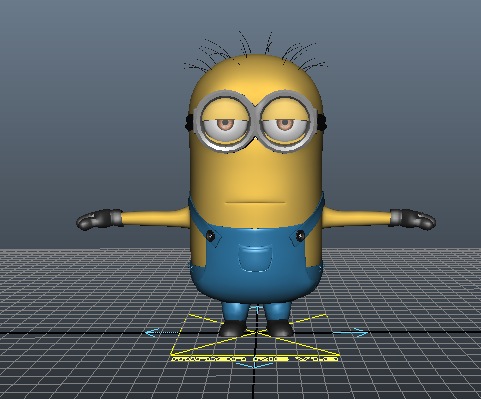Select the yellow arm on the screen-right side
Image resolution: width=481 pixels, height=399 pixels.
(x=356, y=217)
